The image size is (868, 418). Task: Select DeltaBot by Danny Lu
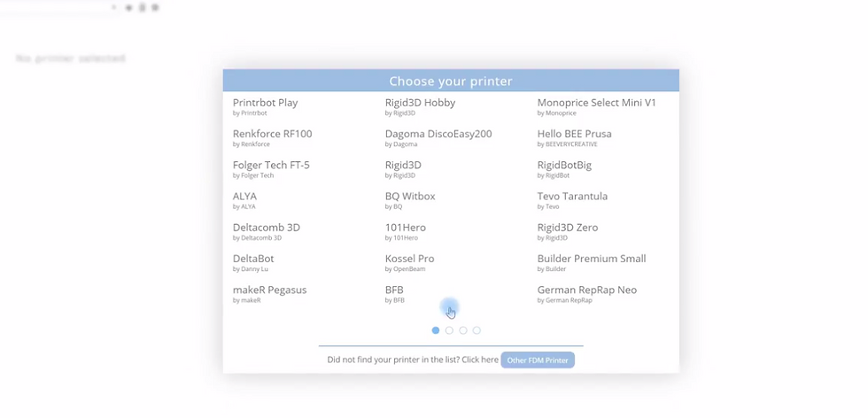coord(253,262)
